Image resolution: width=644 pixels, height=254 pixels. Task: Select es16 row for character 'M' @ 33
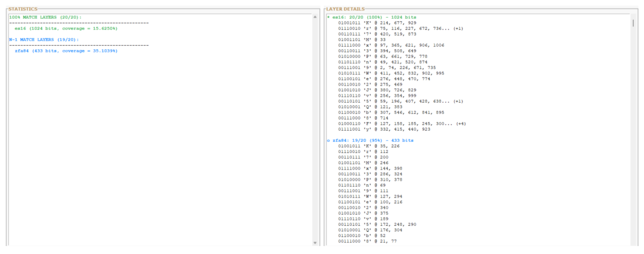(x=362, y=40)
